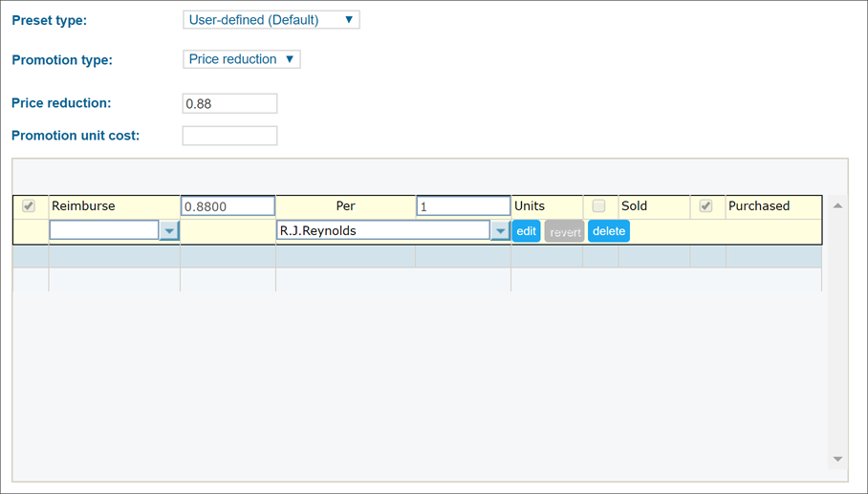Click the empty combo box text area
The width and height of the screenshot is (868, 494).
[x=103, y=231]
